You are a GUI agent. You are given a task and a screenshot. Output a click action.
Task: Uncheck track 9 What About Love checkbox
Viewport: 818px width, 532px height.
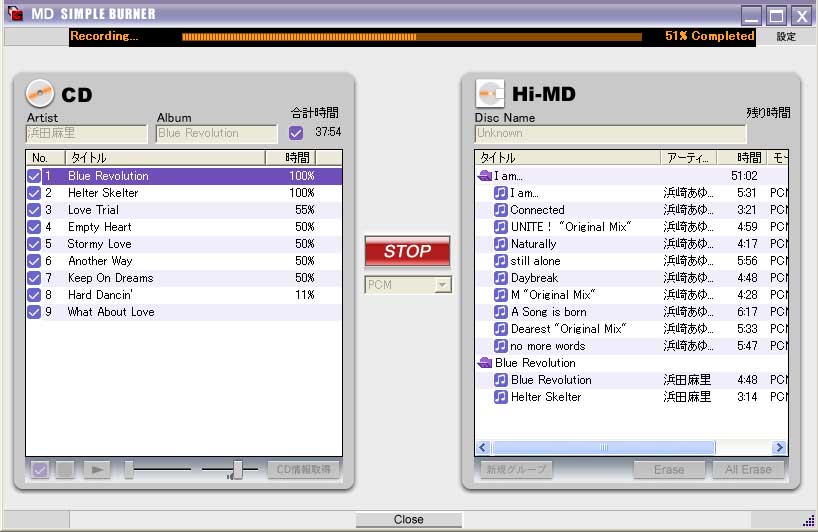(34, 311)
